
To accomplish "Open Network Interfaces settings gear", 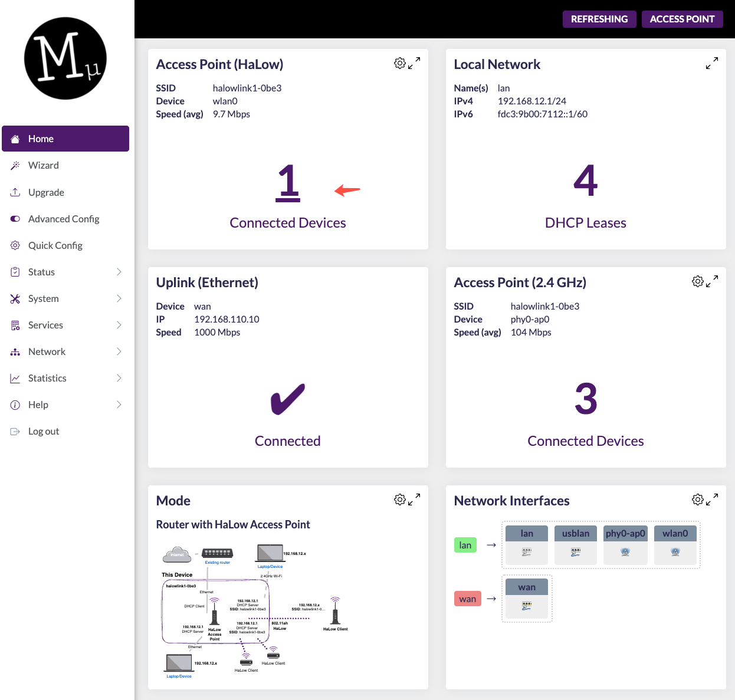I will [698, 499].
